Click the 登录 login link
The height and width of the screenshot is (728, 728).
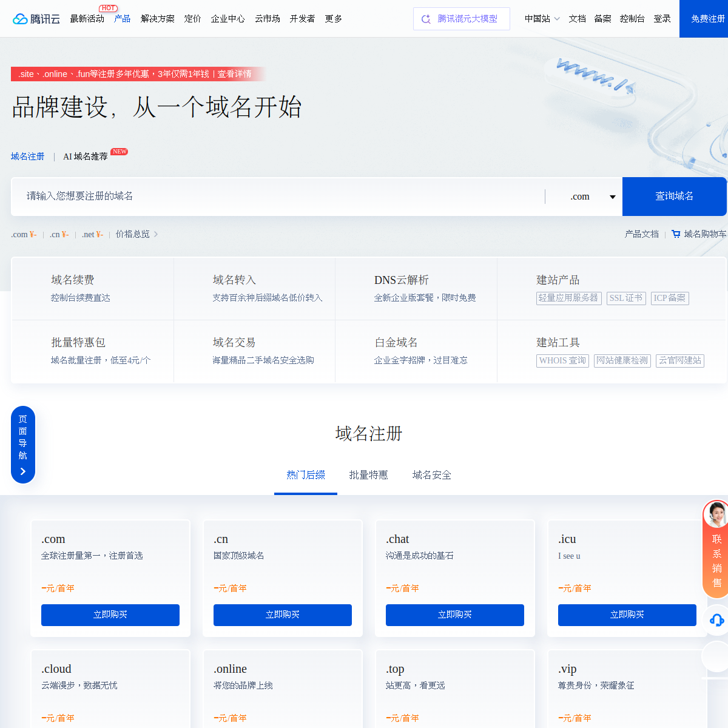coord(662,19)
